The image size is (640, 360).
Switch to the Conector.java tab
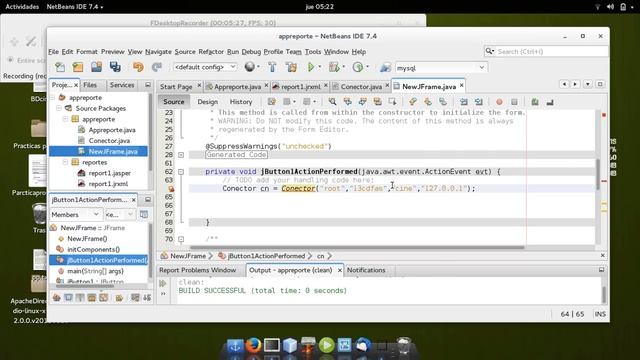click(361, 87)
